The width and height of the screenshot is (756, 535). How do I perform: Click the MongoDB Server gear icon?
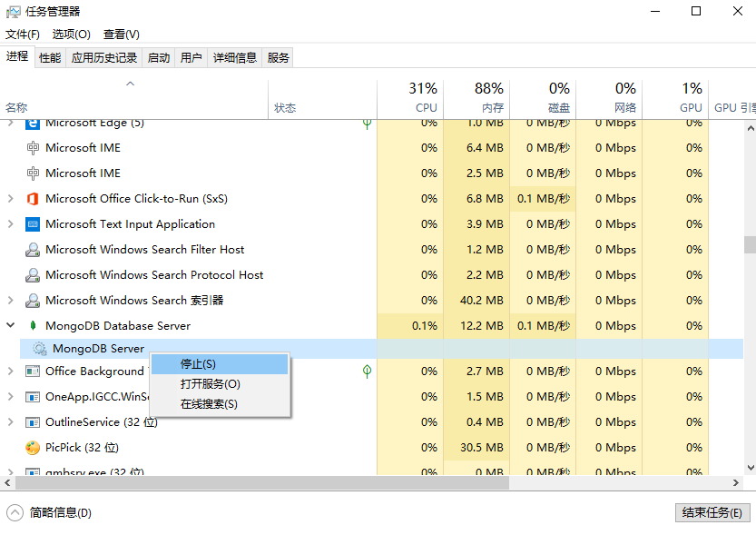point(40,349)
